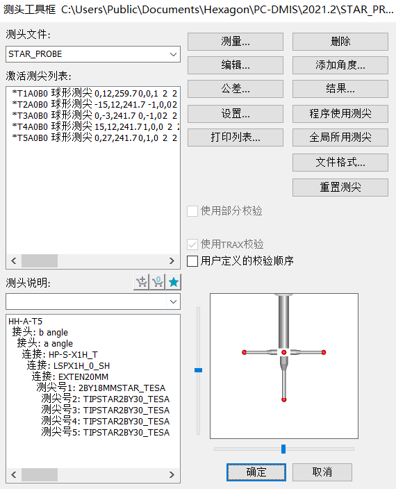The width and height of the screenshot is (396, 489).
Task: Select the 接头: a angle entry
Action: pyautogui.click(x=45, y=343)
